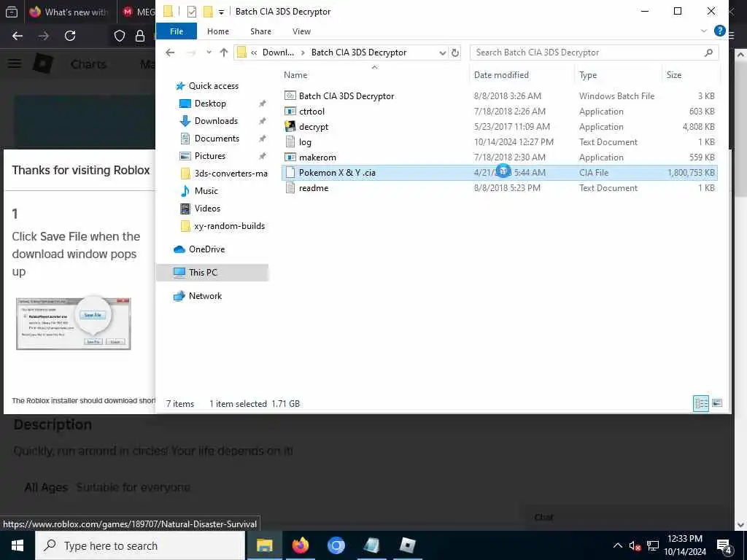Open Music in the navigation pane

[x=206, y=191]
